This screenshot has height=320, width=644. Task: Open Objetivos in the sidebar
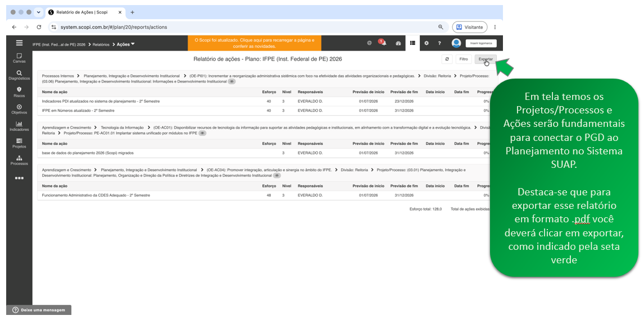[19, 109]
